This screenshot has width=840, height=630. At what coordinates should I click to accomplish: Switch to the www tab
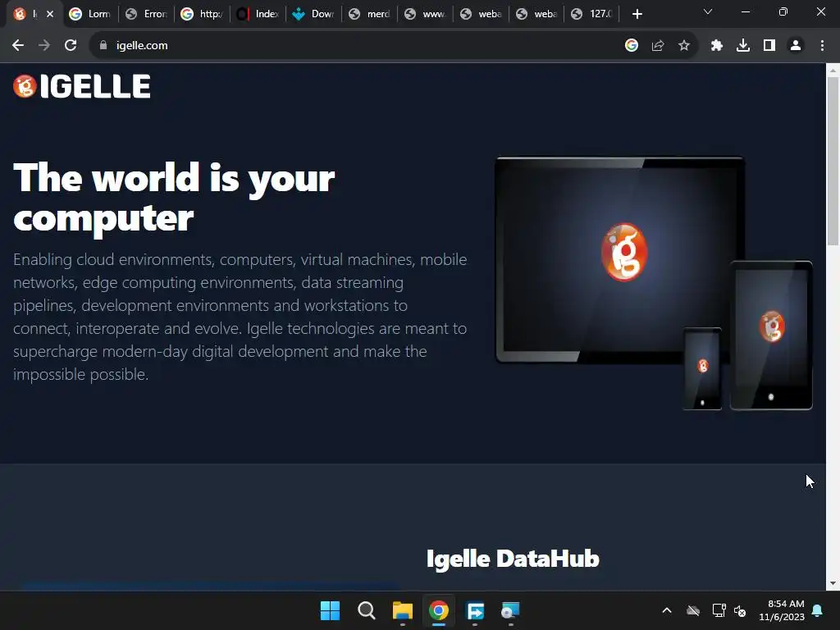point(425,14)
